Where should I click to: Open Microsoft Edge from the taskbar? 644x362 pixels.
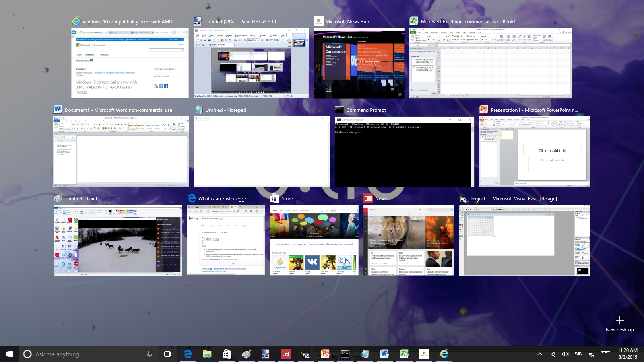188,354
